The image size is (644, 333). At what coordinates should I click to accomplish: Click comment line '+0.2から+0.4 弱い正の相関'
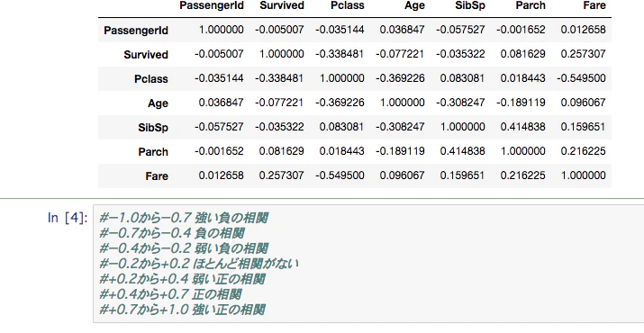point(182,279)
